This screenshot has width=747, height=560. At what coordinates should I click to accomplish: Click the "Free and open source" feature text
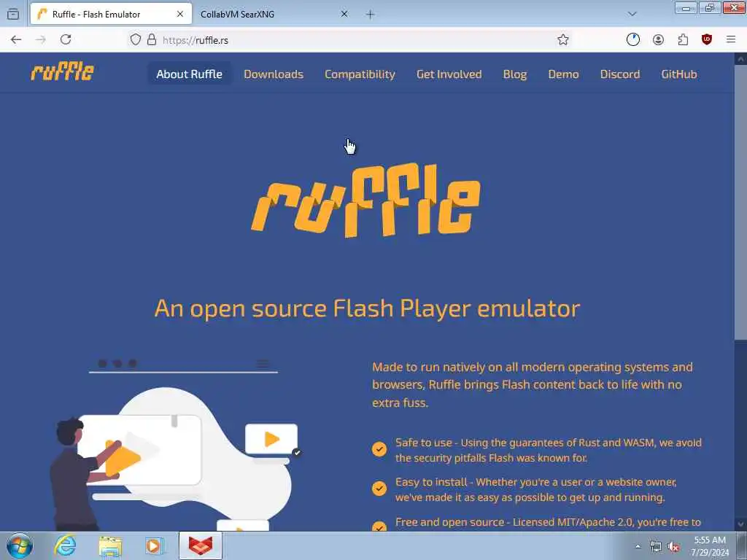548,522
